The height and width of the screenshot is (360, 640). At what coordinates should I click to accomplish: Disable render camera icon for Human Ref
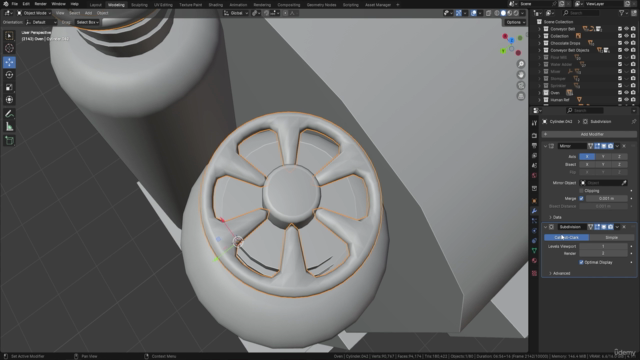633,100
